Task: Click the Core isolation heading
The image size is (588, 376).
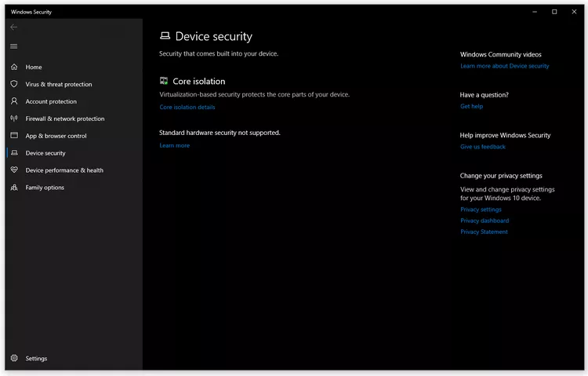Action: (x=199, y=81)
